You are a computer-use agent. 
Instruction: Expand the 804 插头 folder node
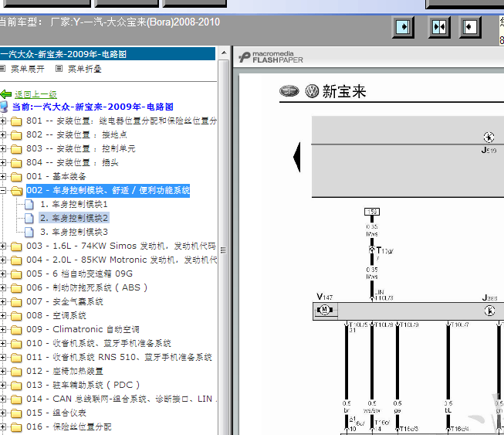(x=3, y=162)
